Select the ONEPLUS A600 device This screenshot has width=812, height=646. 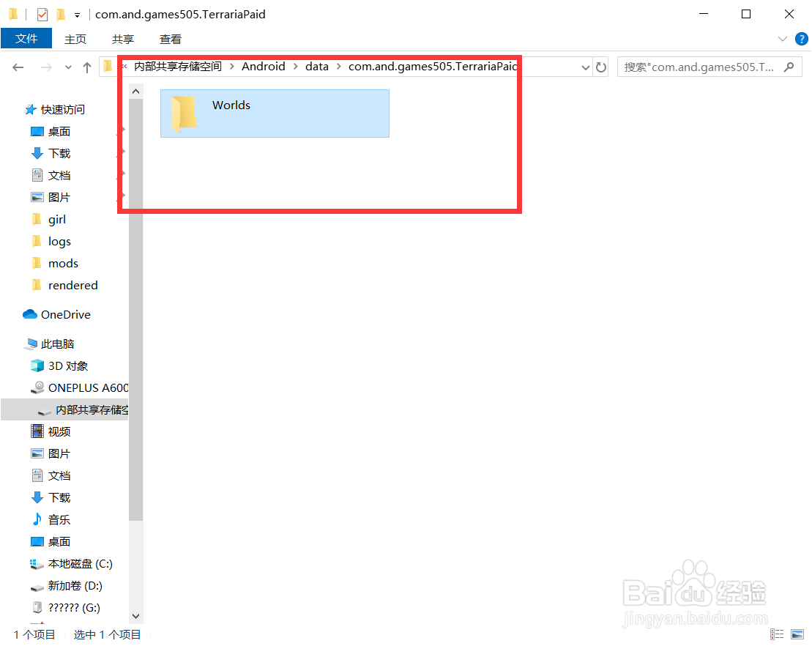[x=79, y=388]
